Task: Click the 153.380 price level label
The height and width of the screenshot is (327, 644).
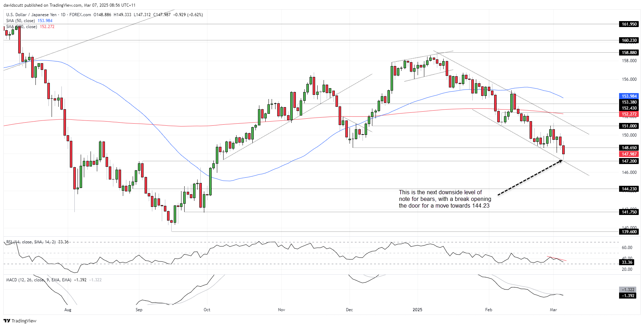Action: (629, 102)
